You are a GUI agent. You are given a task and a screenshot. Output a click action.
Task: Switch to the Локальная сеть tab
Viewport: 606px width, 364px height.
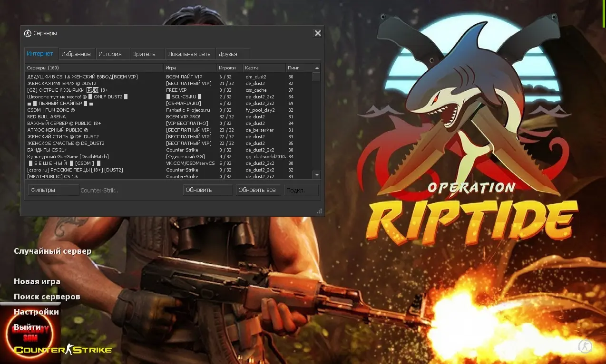pos(189,54)
